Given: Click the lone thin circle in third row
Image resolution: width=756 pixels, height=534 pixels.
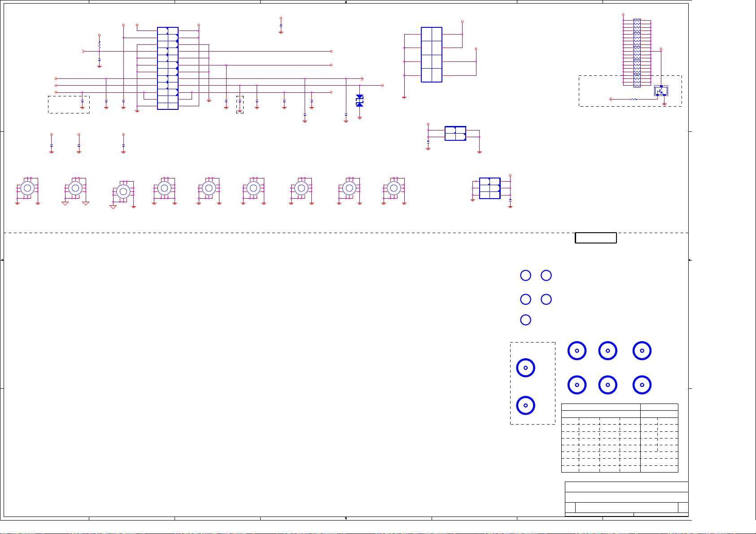Looking at the screenshot, I should [x=525, y=320].
